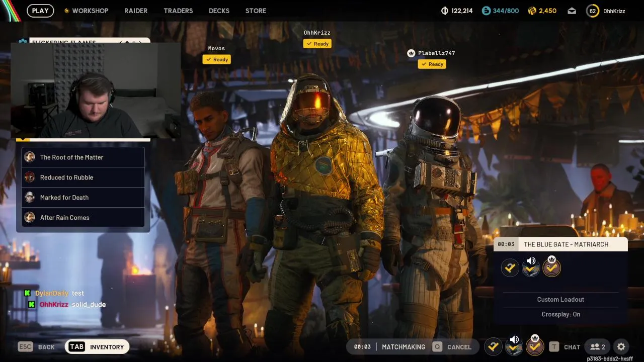Select the party leader crown avatar in bottom bar

[535, 346]
